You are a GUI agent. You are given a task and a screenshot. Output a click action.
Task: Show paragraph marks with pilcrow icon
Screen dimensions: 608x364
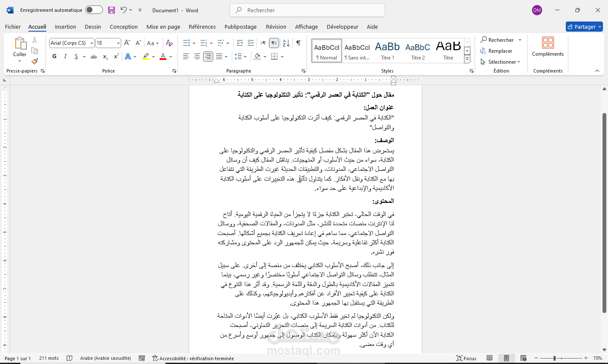coord(299,43)
